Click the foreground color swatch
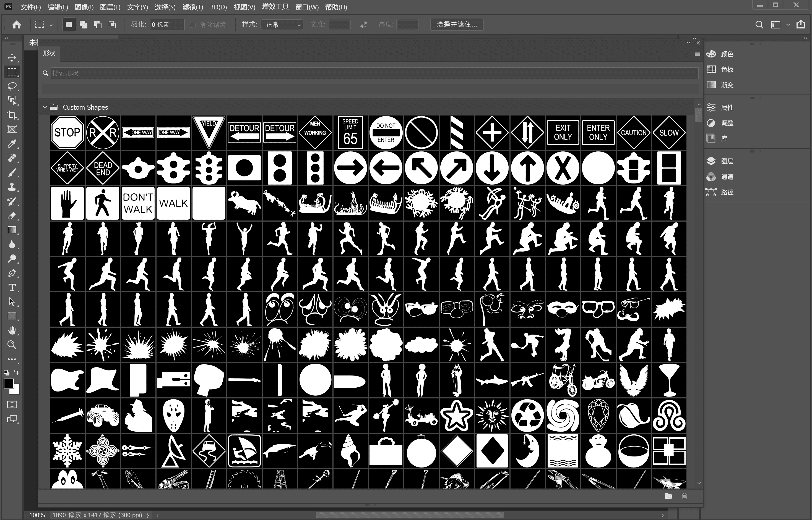 tap(9, 384)
